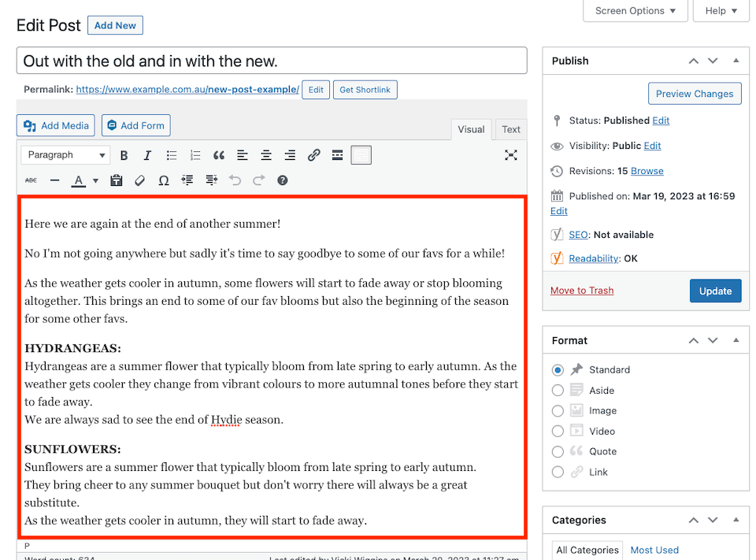Click the blue Update button

point(715,291)
